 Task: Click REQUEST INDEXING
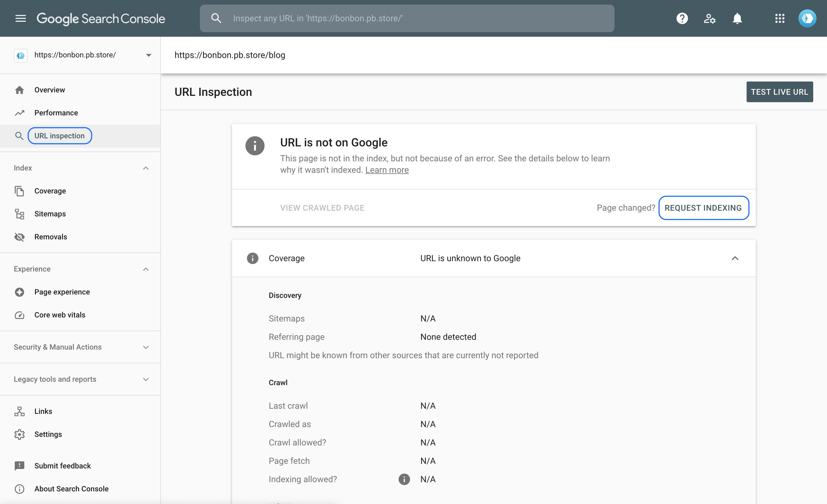coord(704,208)
